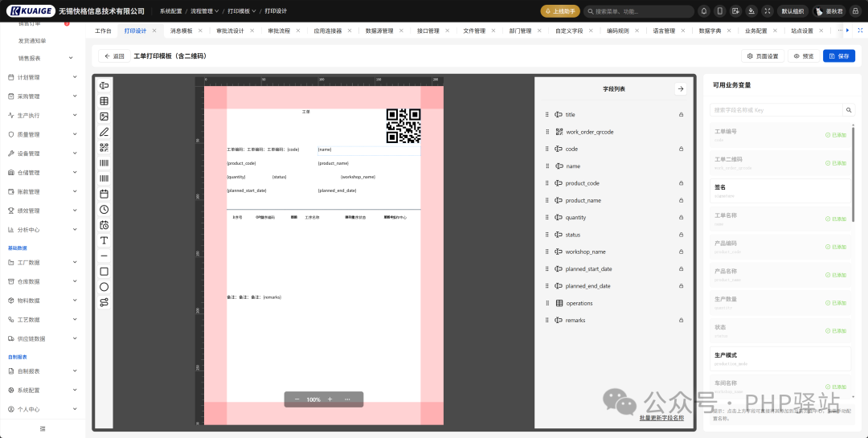Switch to 审批流设计 tab
Viewport: 868px width, 438px height.
(230, 31)
